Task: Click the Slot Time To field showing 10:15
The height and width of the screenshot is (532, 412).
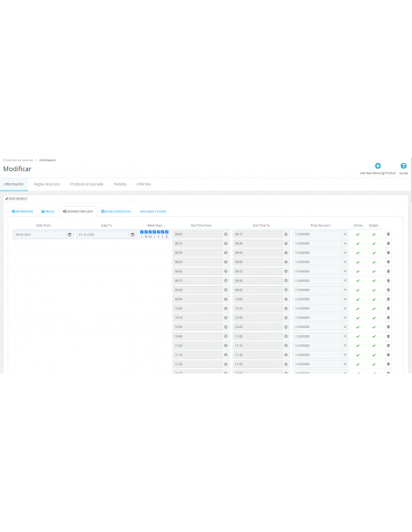Action: 258,309
